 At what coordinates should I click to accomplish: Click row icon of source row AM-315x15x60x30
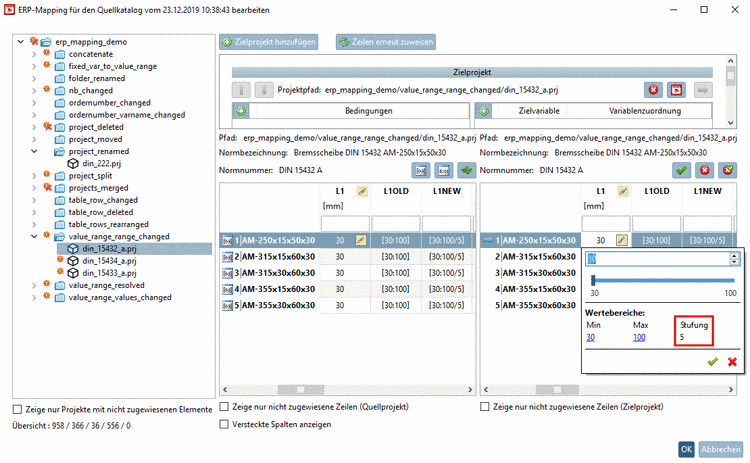point(228,257)
